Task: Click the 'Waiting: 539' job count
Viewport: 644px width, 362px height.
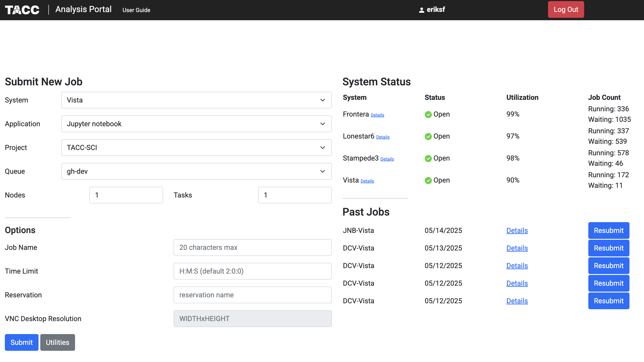Action: (x=607, y=141)
